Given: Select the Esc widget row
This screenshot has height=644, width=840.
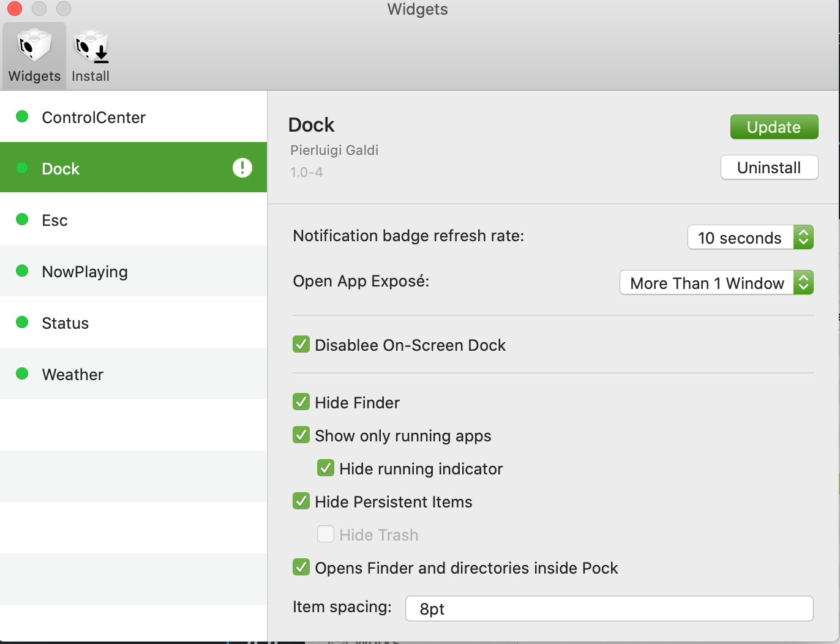Looking at the screenshot, I should tap(133, 220).
